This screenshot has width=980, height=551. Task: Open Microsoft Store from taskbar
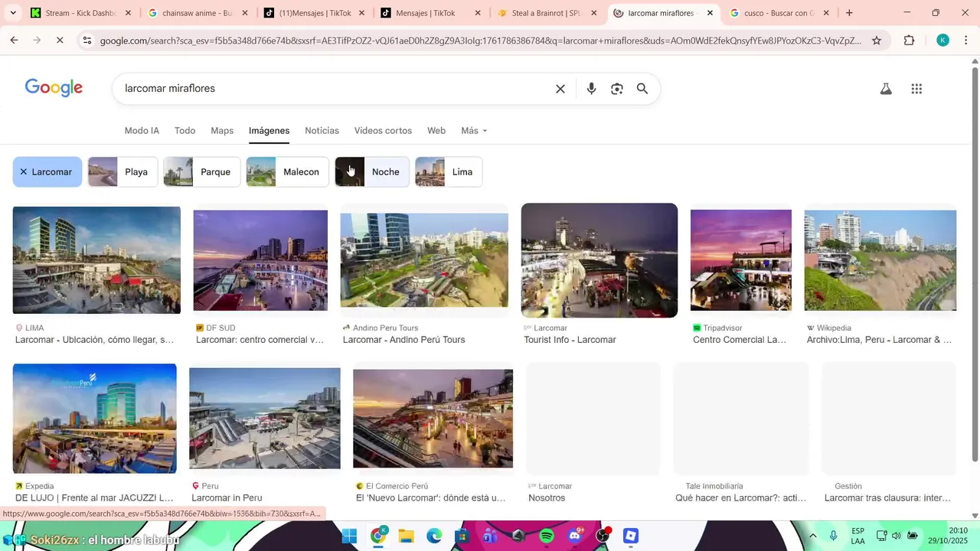(462, 536)
